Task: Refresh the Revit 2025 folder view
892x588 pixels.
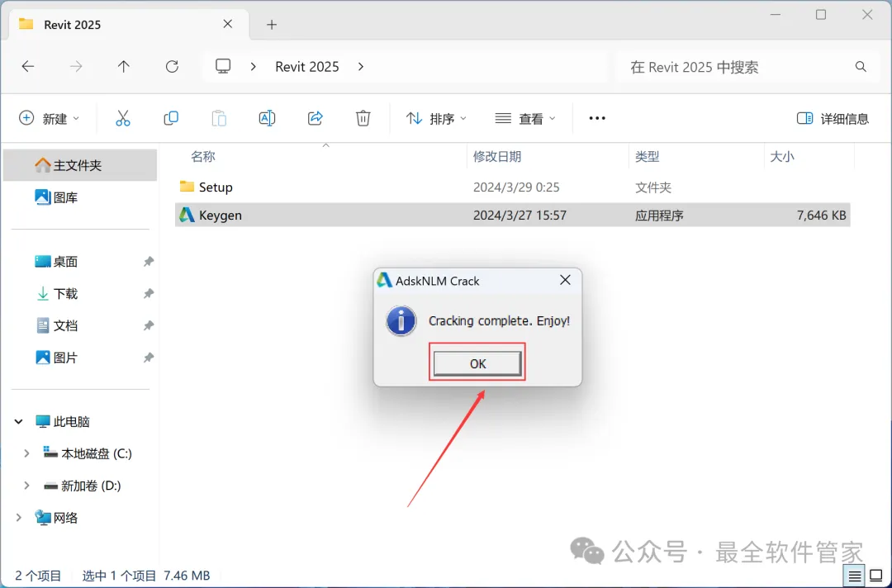Action: 172,67
